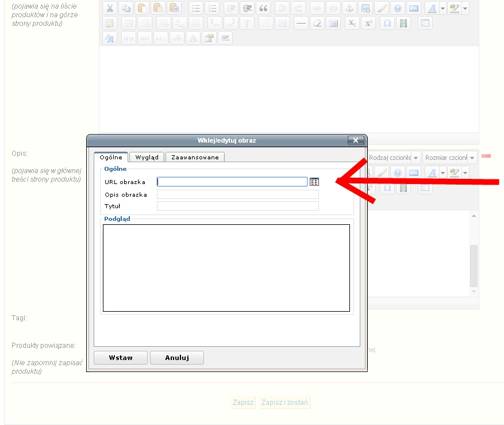
Task: Insert a table using the table icon
Action: pyautogui.click(x=333, y=23)
